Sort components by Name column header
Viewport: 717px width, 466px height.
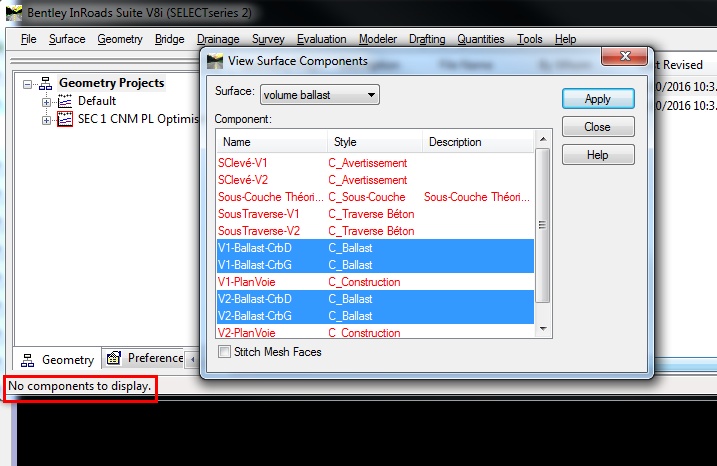point(272,142)
